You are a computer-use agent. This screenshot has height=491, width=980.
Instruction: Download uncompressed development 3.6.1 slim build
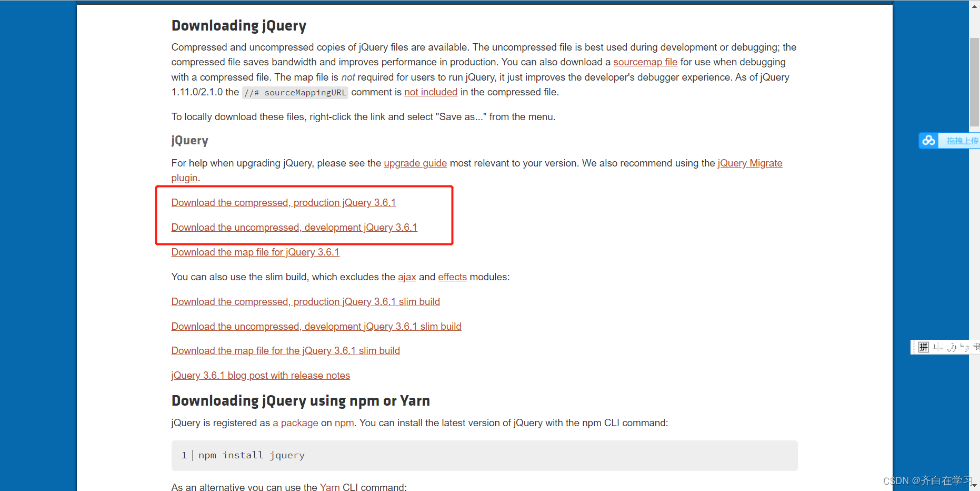(316, 327)
